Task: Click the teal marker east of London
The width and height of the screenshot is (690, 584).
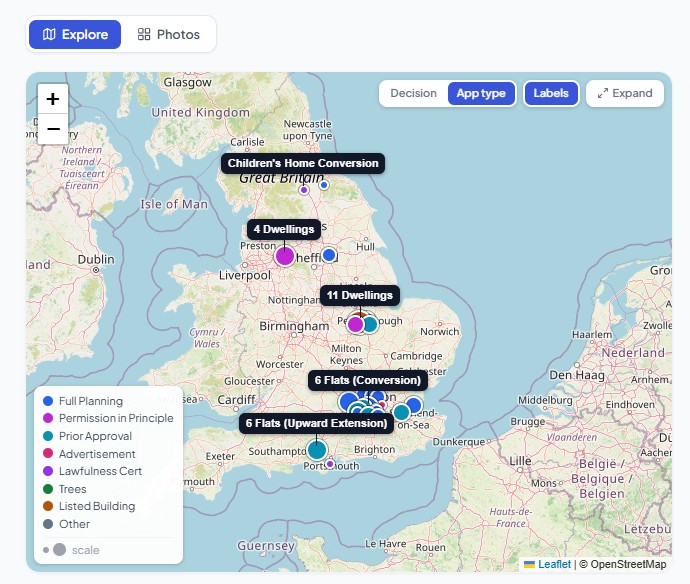Action: (401, 412)
